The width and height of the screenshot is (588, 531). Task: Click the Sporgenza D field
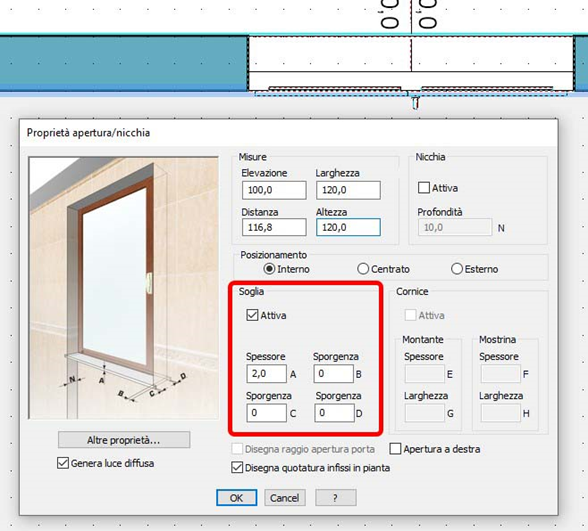pyautogui.click(x=334, y=413)
